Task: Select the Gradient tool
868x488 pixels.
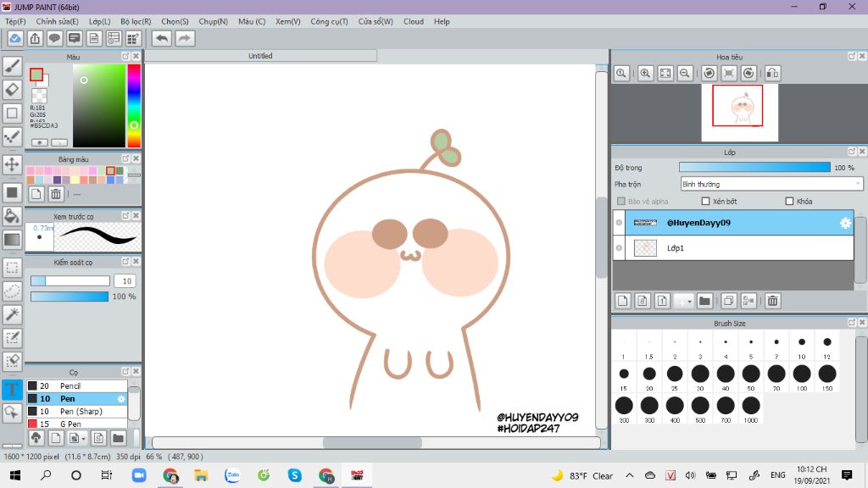Action: tap(12, 240)
